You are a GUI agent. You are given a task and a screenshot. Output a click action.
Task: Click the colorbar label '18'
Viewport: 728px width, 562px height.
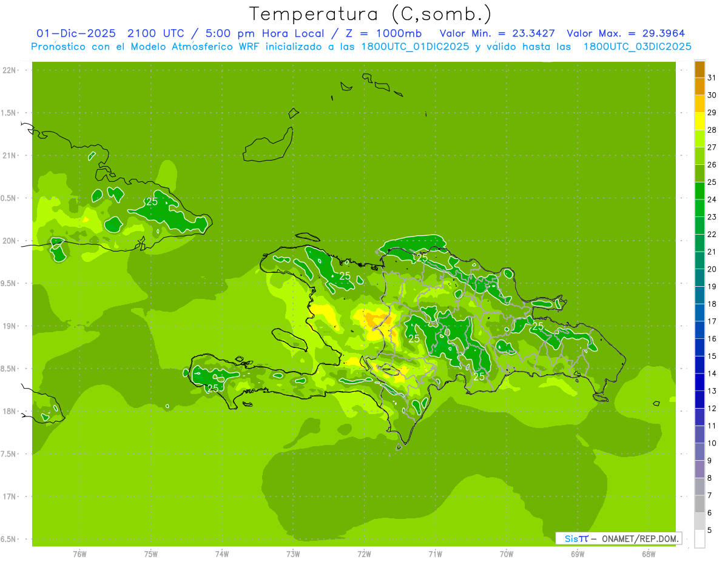coord(712,304)
